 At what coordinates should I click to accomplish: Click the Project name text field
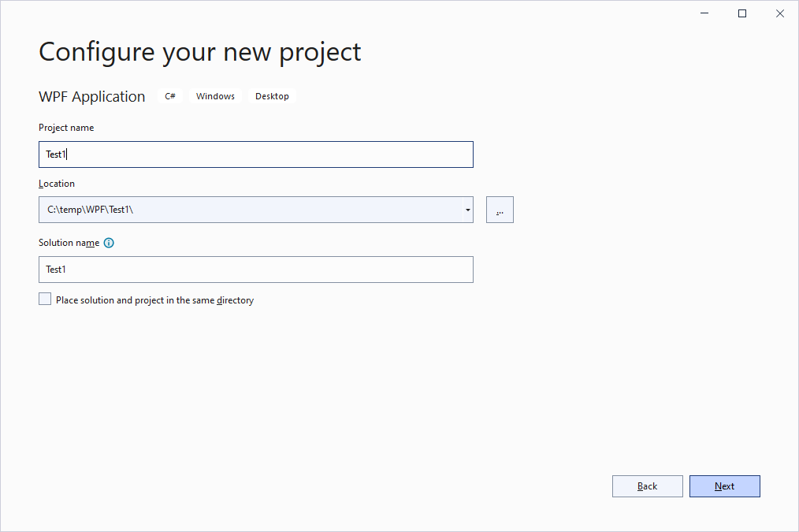[255, 154]
